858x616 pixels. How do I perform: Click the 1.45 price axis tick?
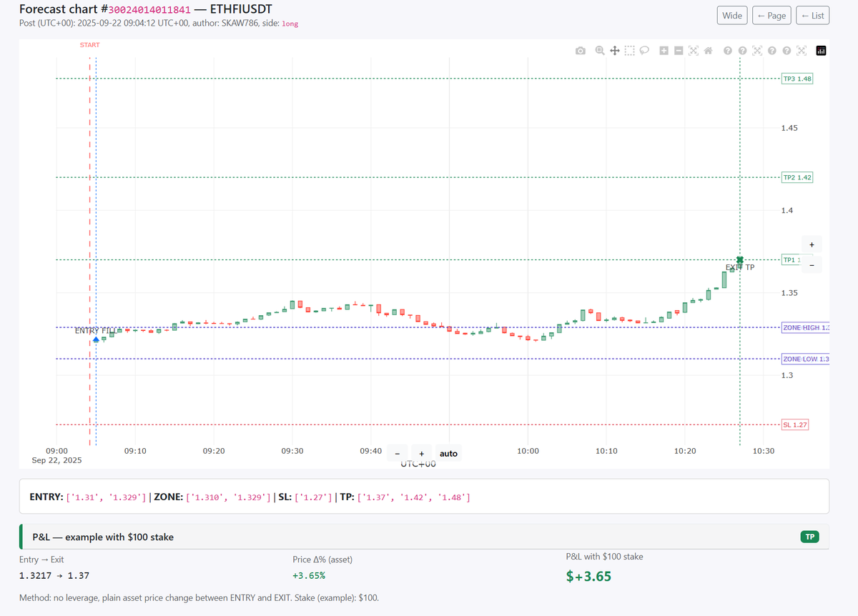tap(789, 129)
